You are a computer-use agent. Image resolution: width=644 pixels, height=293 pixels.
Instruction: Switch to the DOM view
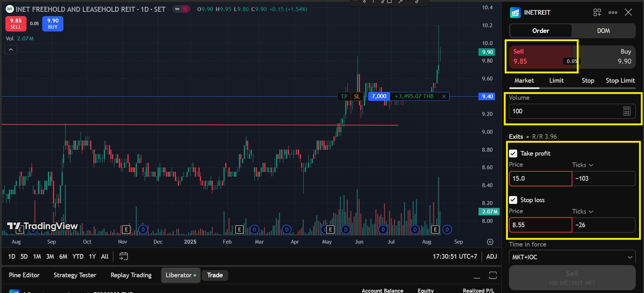point(603,31)
